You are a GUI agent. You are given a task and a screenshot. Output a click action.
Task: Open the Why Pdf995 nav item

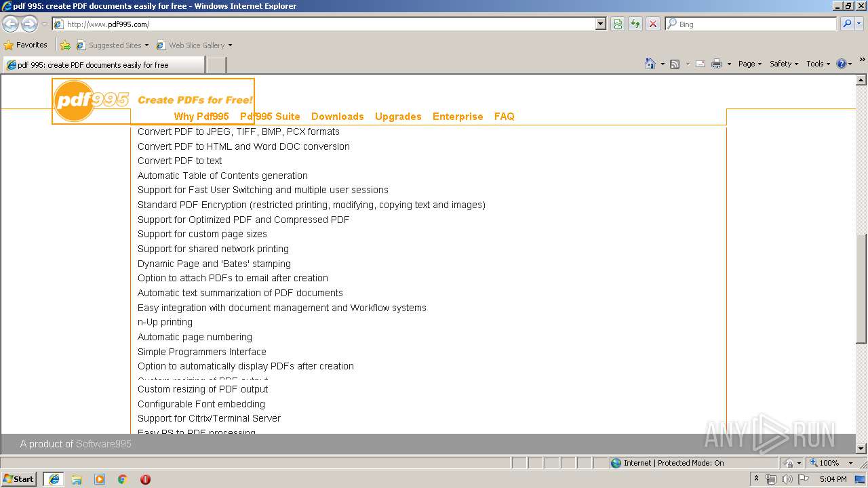click(x=201, y=117)
